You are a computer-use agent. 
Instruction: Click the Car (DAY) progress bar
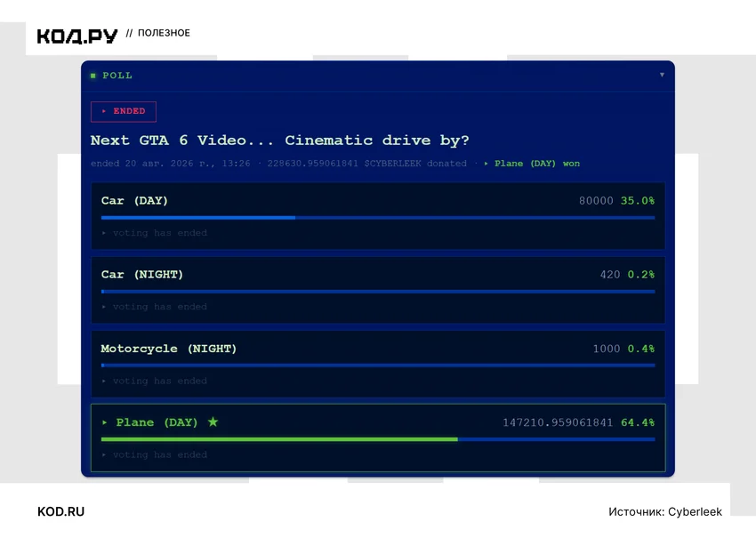[378, 218]
